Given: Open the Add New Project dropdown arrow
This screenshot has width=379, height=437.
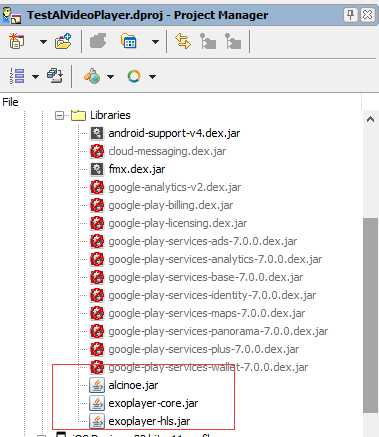Looking at the screenshot, I should click(x=43, y=42).
